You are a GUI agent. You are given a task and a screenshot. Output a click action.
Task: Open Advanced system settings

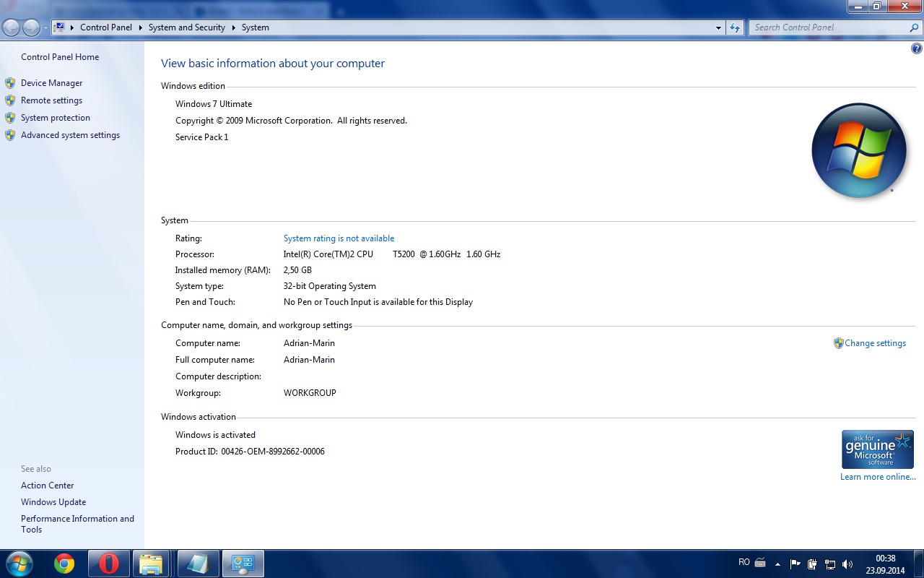(x=70, y=135)
